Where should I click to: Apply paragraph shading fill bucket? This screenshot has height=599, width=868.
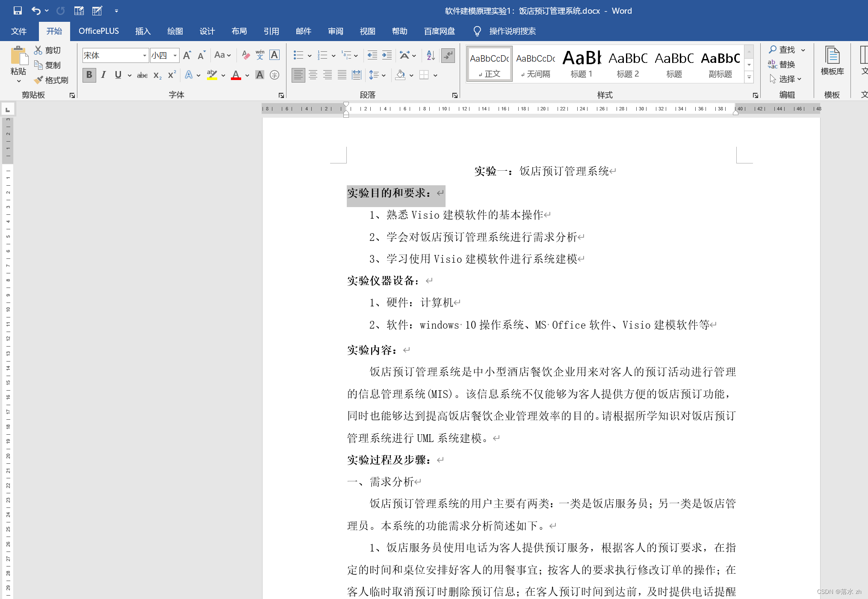pyautogui.click(x=401, y=75)
